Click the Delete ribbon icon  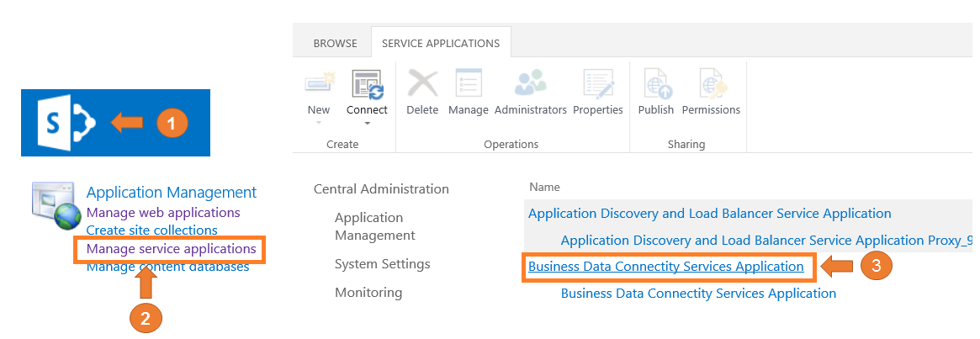point(421,84)
